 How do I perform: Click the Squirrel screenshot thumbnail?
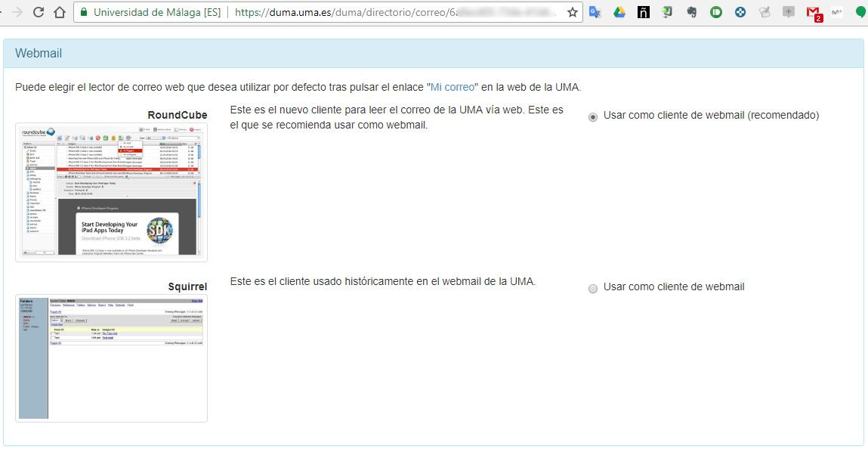(111, 358)
